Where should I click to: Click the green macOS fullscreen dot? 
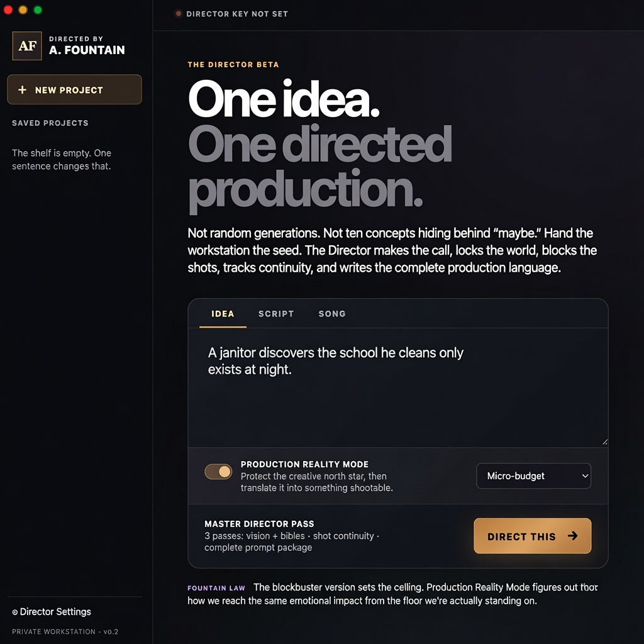click(38, 10)
